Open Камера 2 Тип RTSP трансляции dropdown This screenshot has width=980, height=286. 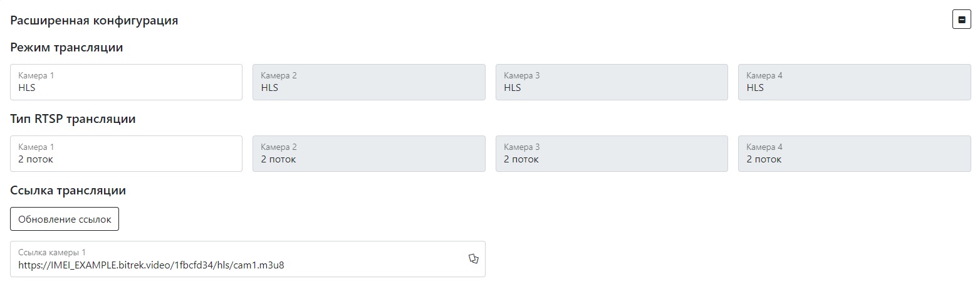tap(368, 154)
